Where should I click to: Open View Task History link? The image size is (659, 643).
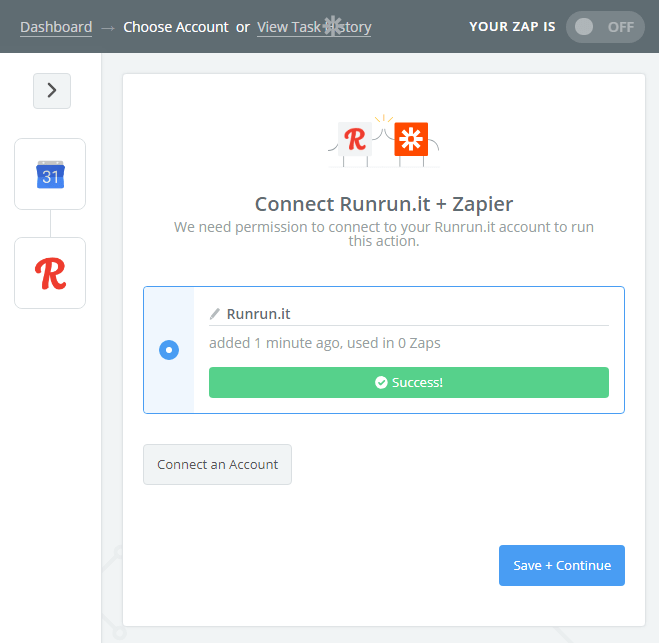click(314, 27)
